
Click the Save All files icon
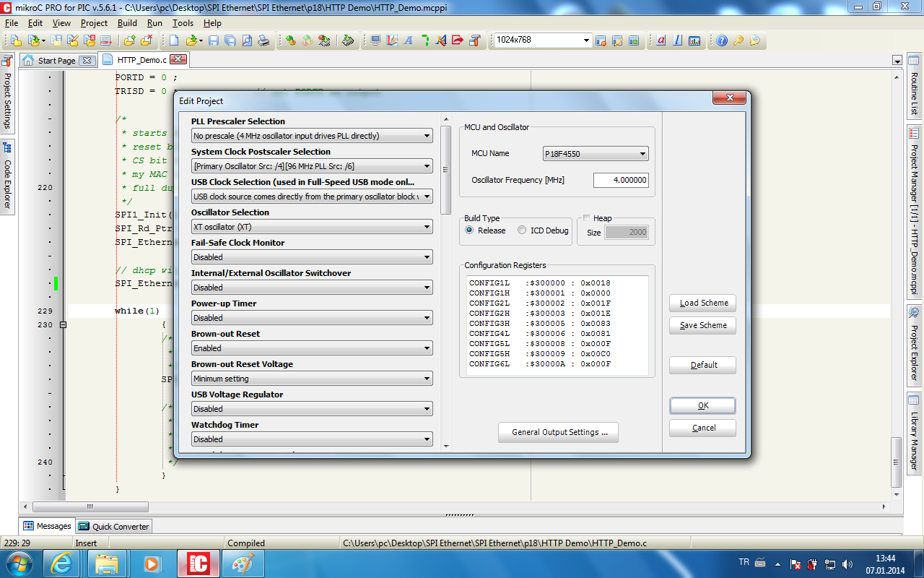(230, 40)
